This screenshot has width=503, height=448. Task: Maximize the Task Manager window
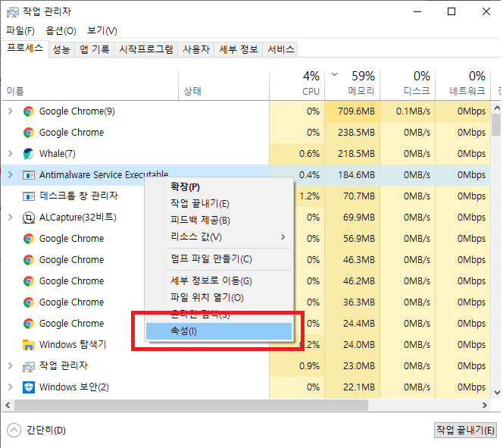(451, 12)
